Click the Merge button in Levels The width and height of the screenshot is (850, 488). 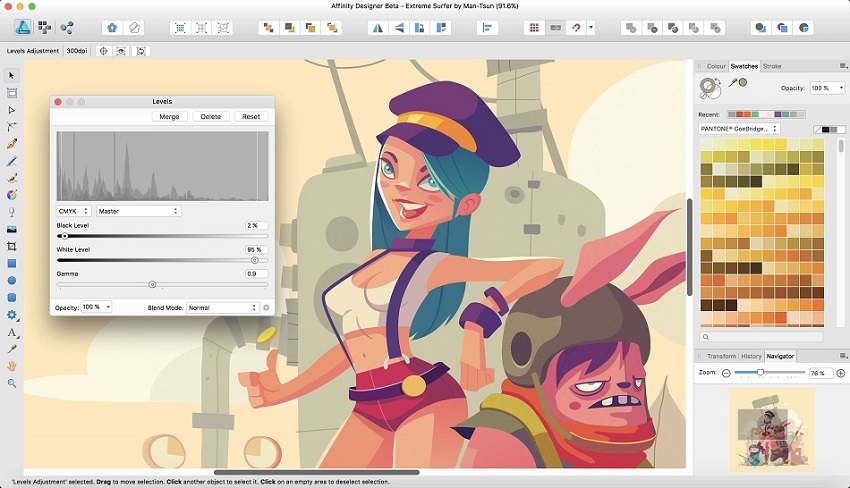169,117
